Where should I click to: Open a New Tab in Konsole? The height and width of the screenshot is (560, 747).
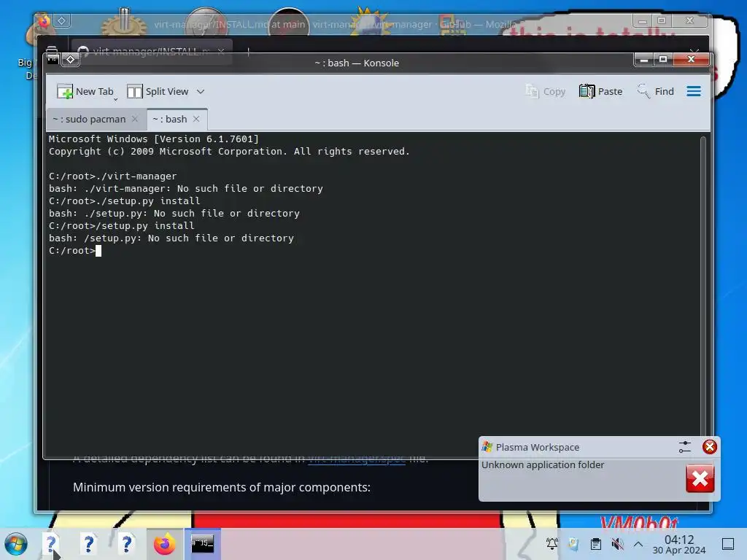tap(85, 91)
